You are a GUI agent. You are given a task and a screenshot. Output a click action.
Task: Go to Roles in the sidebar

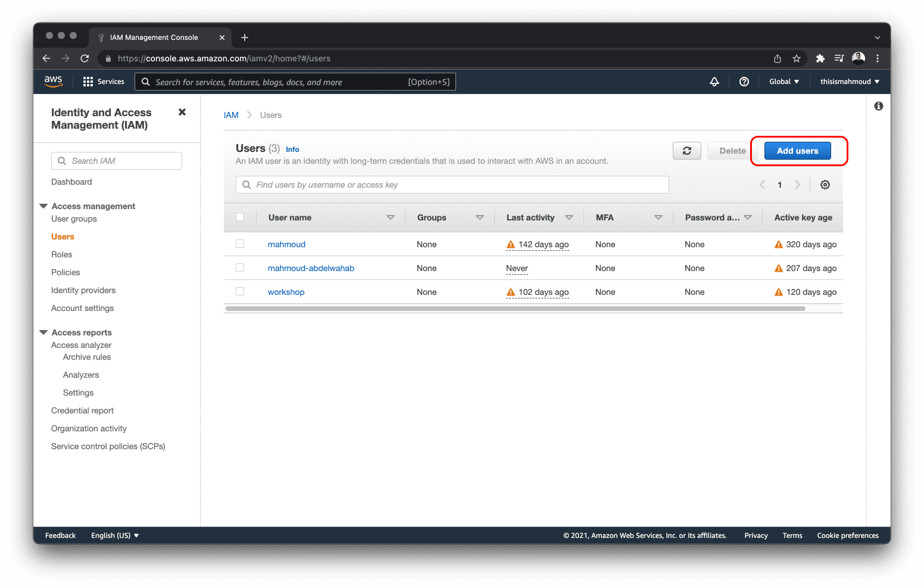pyautogui.click(x=61, y=254)
